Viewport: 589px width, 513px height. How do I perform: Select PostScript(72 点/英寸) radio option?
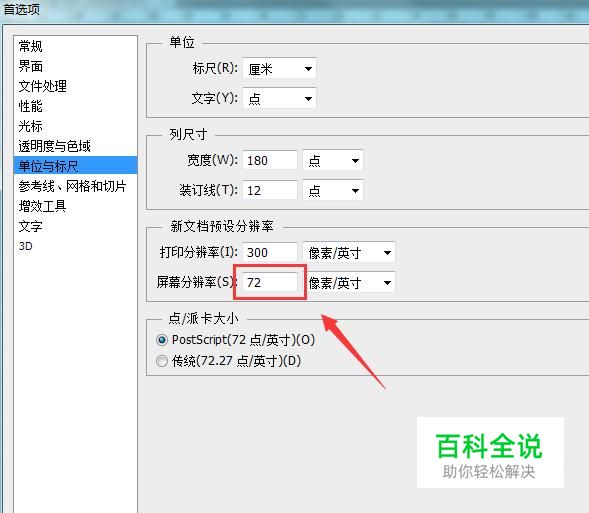tap(236, 340)
